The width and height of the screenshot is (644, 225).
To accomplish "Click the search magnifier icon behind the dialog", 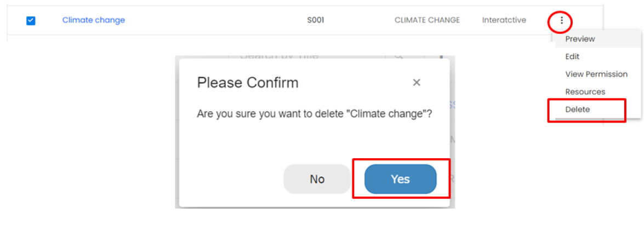I will click(x=398, y=55).
